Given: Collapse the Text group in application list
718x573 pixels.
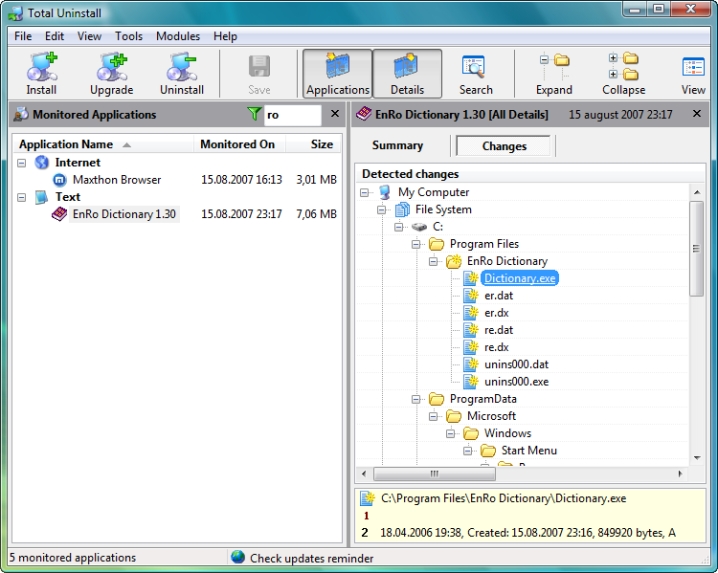Looking at the screenshot, I should pyautogui.click(x=23, y=197).
